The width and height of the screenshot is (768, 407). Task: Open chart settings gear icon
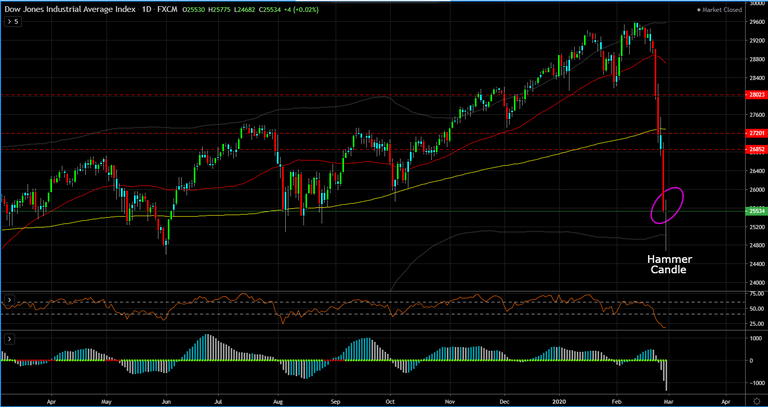(756, 401)
